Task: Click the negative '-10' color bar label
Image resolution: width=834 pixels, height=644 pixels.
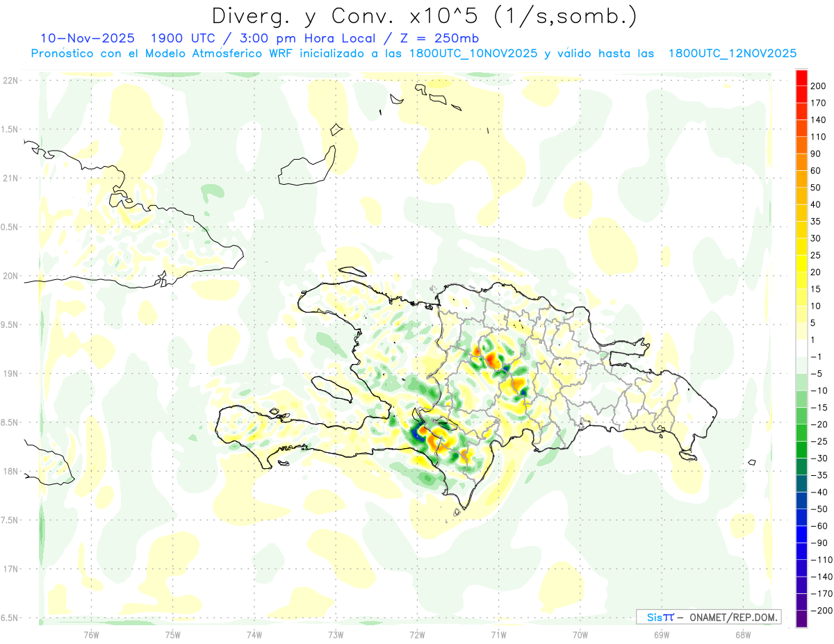Action: click(x=819, y=391)
